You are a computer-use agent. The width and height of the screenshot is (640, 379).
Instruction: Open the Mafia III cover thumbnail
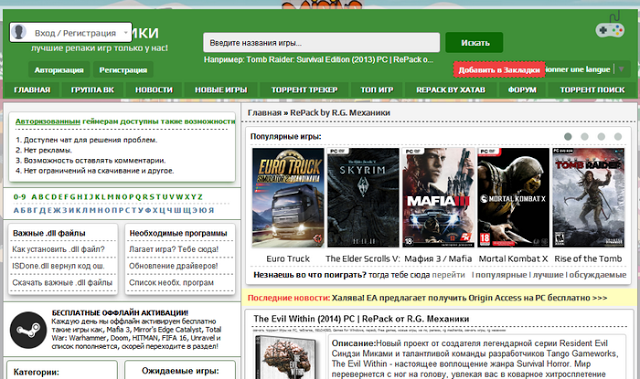point(438,197)
